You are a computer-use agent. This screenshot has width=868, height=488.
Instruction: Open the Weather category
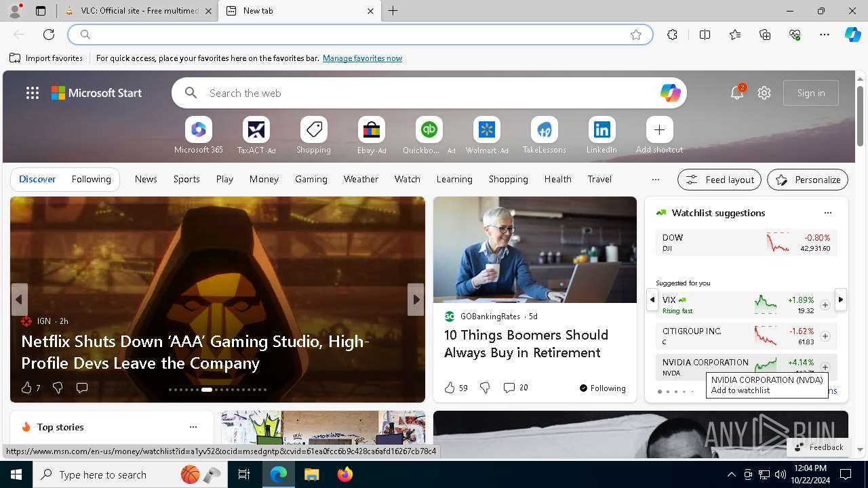pyautogui.click(x=361, y=179)
